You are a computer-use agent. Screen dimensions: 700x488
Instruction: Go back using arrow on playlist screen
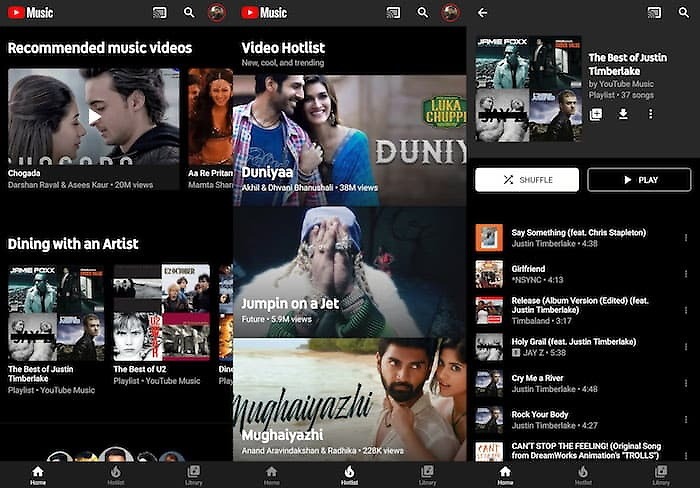point(482,13)
